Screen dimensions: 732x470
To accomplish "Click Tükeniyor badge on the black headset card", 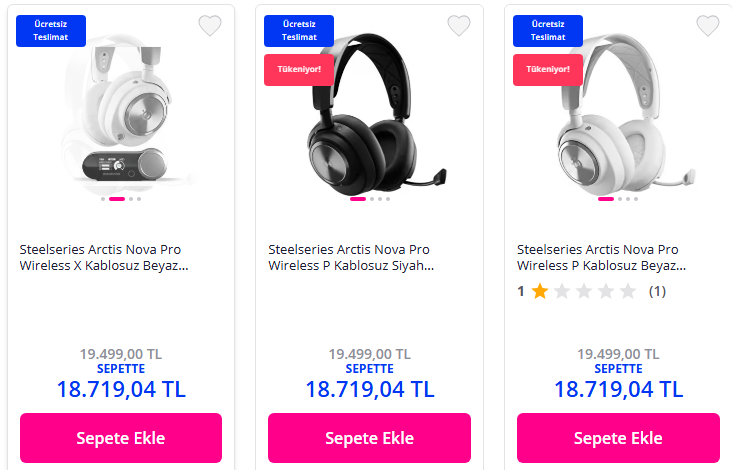I will coord(291,70).
